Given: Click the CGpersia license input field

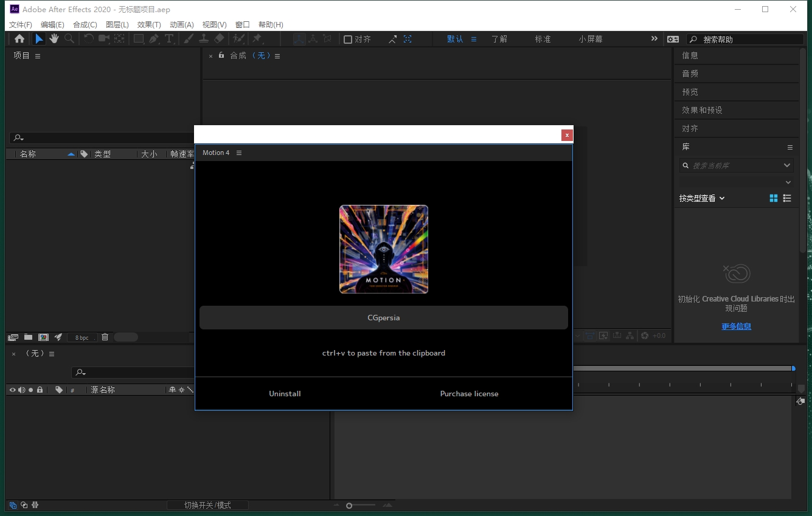Looking at the screenshot, I should click(x=384, y=318).
